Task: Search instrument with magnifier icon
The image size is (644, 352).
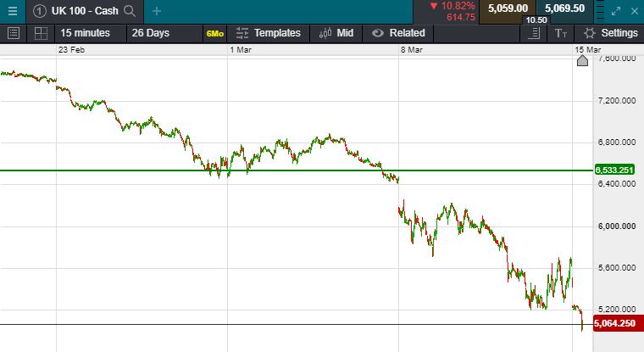Action: coord(129,11)
